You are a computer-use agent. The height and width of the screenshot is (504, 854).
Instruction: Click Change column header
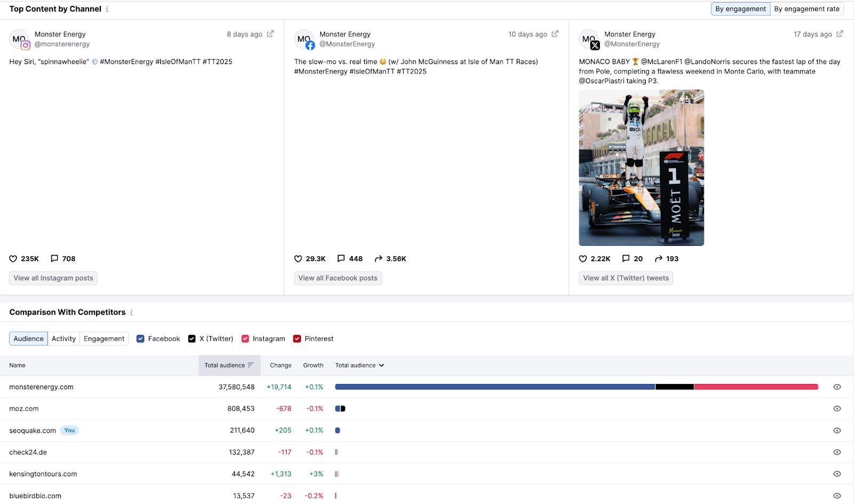pyautogui.click(x=281, y=365)
